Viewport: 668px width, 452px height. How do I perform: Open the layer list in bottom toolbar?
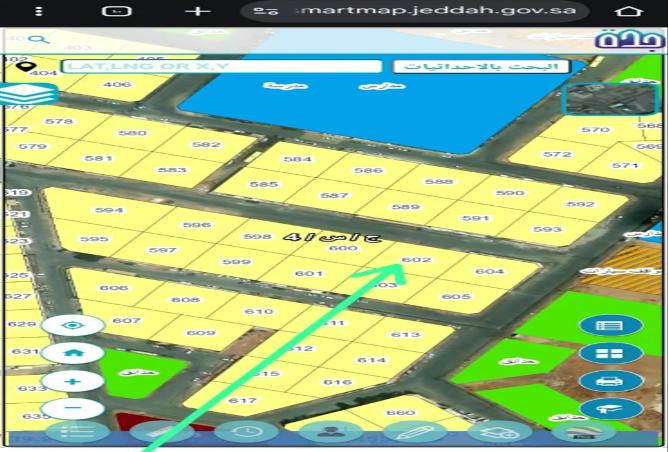[77, 433]
